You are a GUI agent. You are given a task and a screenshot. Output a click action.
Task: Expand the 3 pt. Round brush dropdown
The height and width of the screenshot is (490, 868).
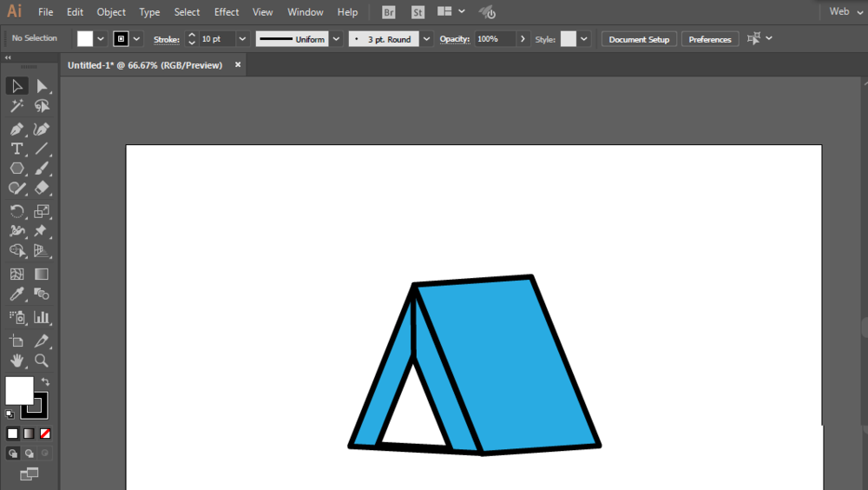426,39
